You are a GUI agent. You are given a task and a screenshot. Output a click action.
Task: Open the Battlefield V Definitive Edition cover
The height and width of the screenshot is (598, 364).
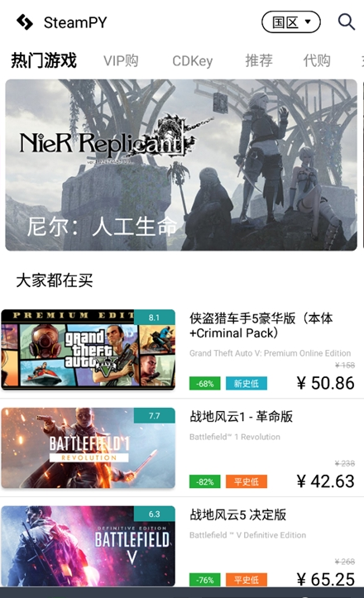(89, 546)
